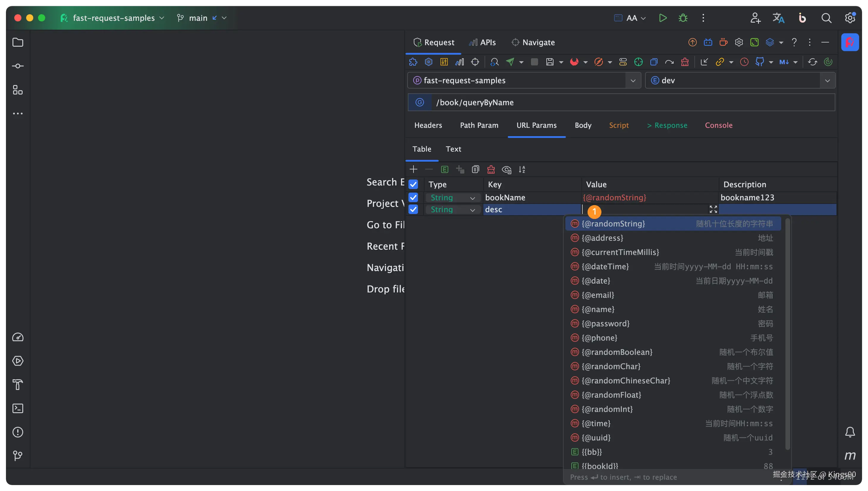Open the Terminal tool window
Image resolution: width=868 pixels, height=491 pixels.
pos(18,408)
